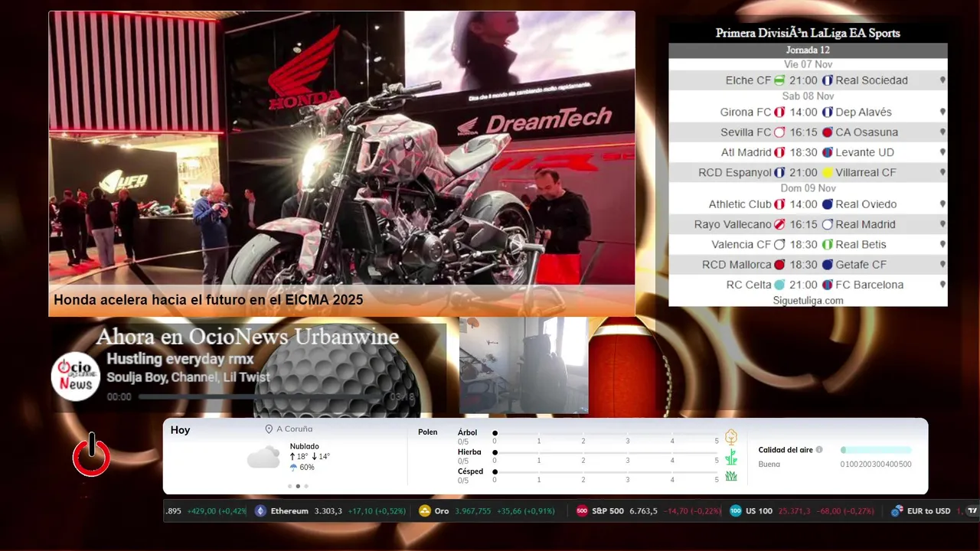Click the Real Betis green crest
The height and width of the screenshot is (551, 980).
pyautogui.click(x=828, y=245)
